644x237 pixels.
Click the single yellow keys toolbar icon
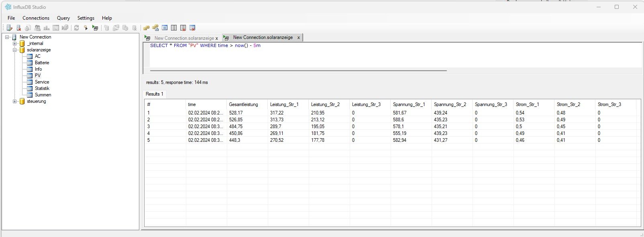pyautogui.click(x=146, y=28)
